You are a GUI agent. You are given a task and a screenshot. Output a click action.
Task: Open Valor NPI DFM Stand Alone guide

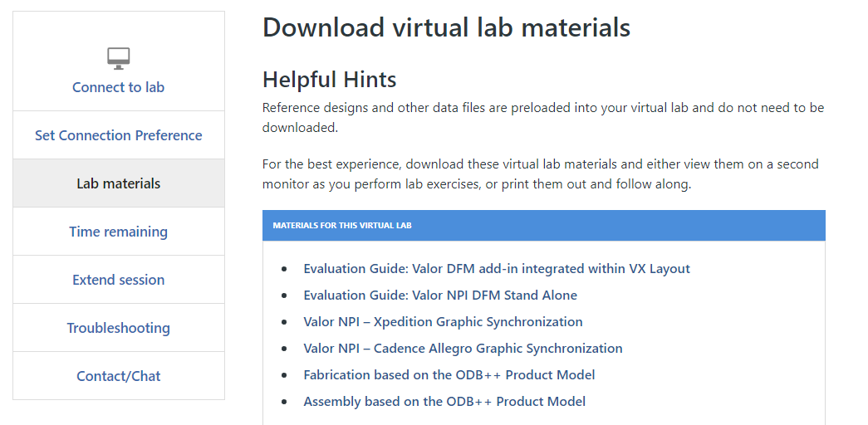pos(440,296)
